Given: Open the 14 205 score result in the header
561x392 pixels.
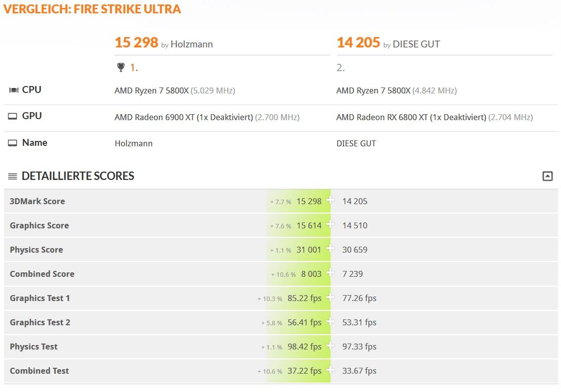Looking at the screenshot, I should click(358, 43).
